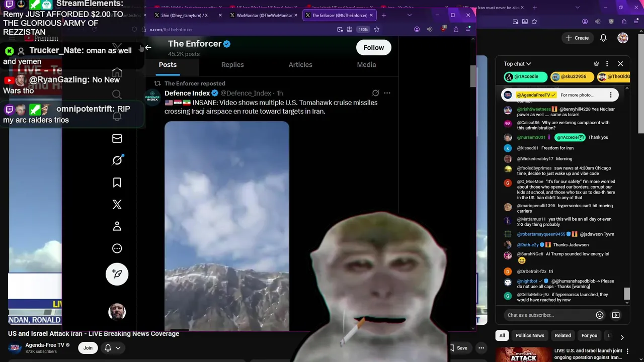Image resolution: width=644 pixels, height=362 pixels.
Task: Open Grok icon in X sidebar
Action: point(117,160)
